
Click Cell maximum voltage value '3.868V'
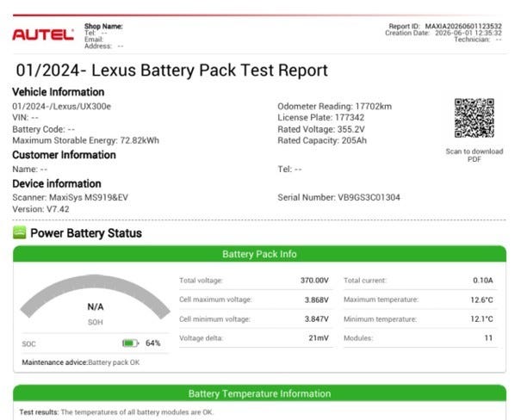[x=316, y=300]
